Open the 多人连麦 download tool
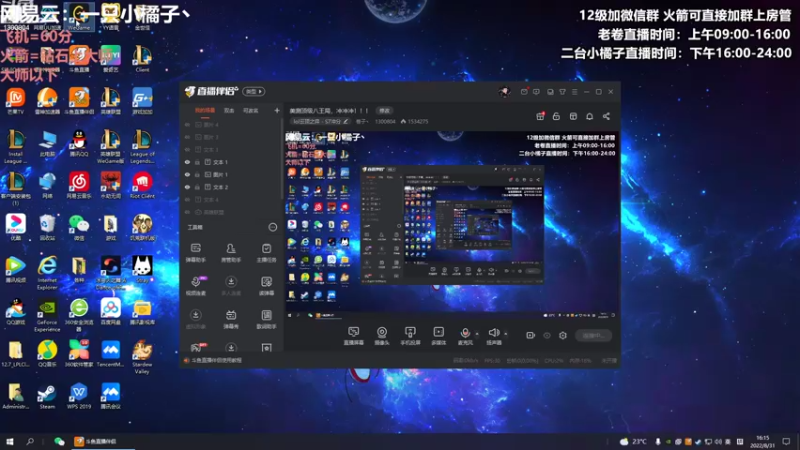 231,286
